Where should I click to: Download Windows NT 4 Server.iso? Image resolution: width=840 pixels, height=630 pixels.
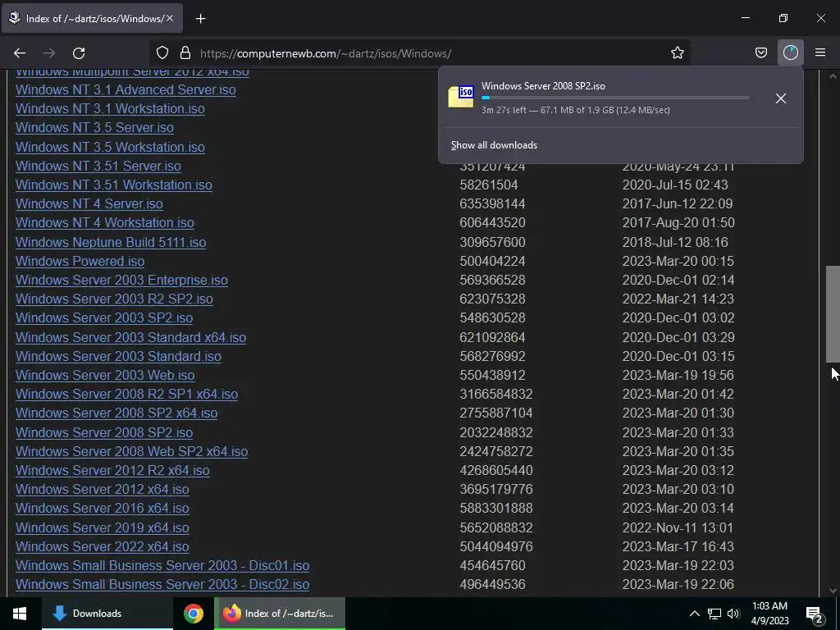pos(89,203)
